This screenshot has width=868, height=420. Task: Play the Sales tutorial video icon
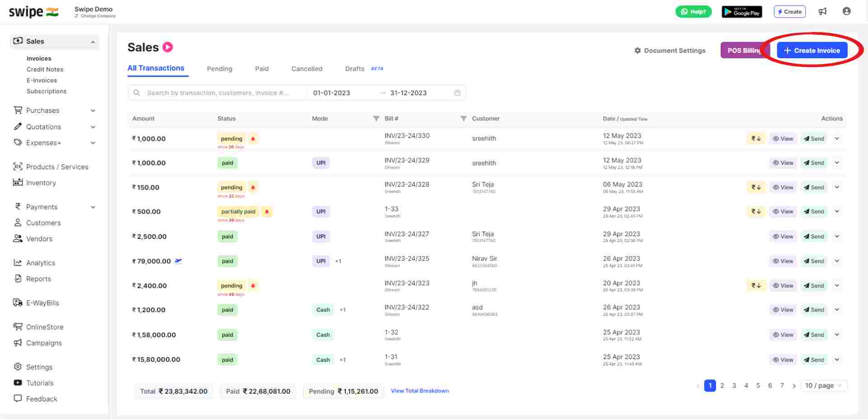(168, 47)
